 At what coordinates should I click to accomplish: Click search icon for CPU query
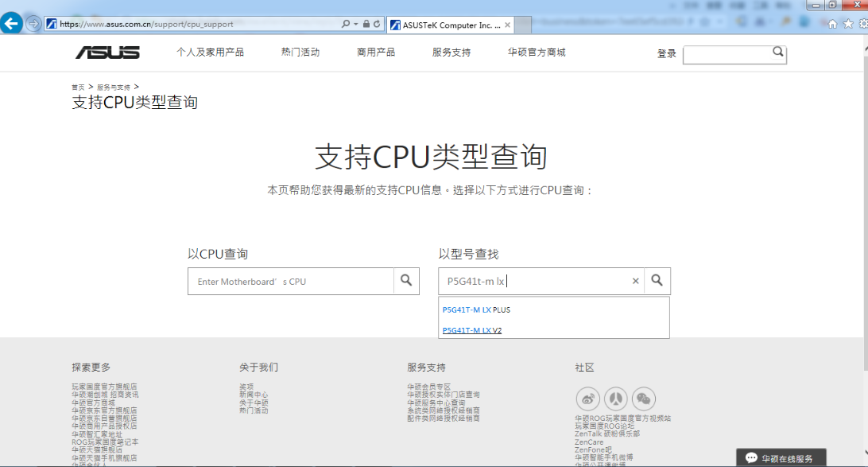click(x=406, y=281)
